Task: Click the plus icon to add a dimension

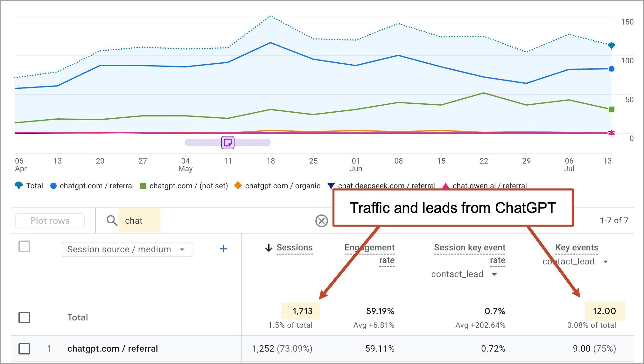Action: coord(223,249)
